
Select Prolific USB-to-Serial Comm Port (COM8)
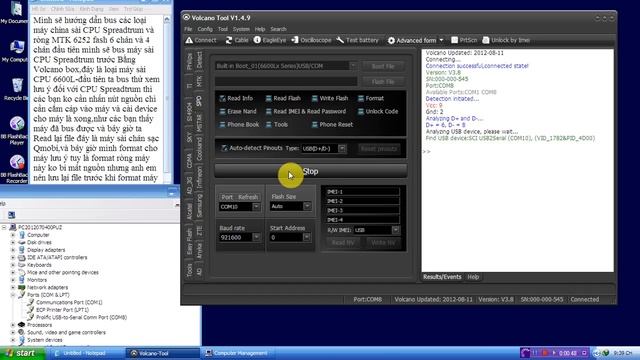coord(81,318)
